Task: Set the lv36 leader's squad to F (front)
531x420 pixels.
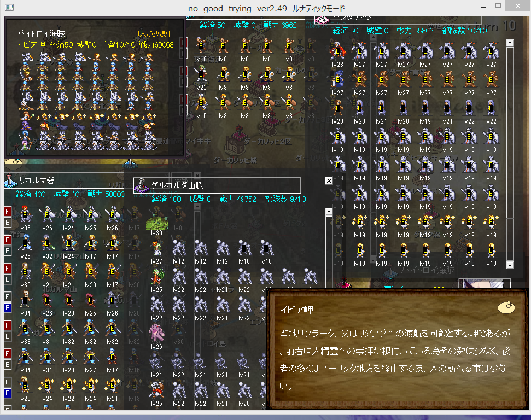Action: pos(8,211)
